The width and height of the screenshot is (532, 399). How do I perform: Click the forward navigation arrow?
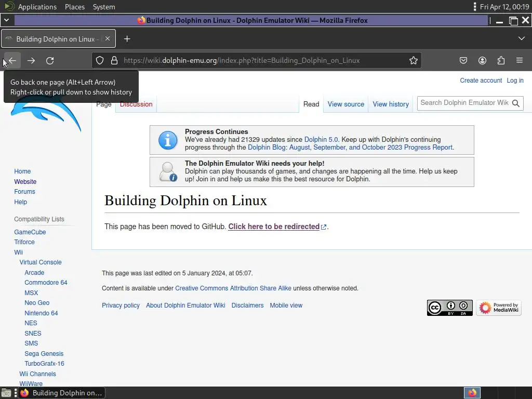click(31, 60)
